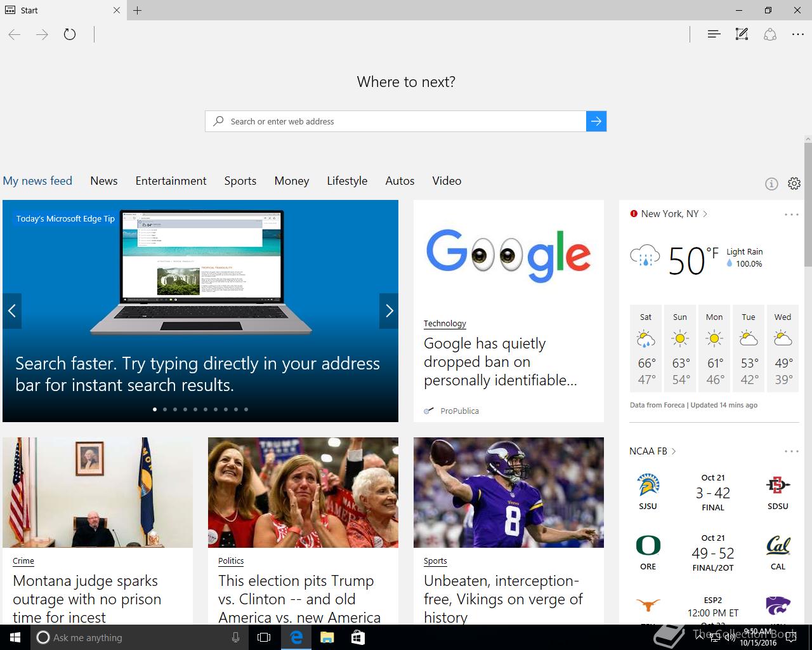Select the Tue forecast column

pyautogui.click(x=749, y=348)
